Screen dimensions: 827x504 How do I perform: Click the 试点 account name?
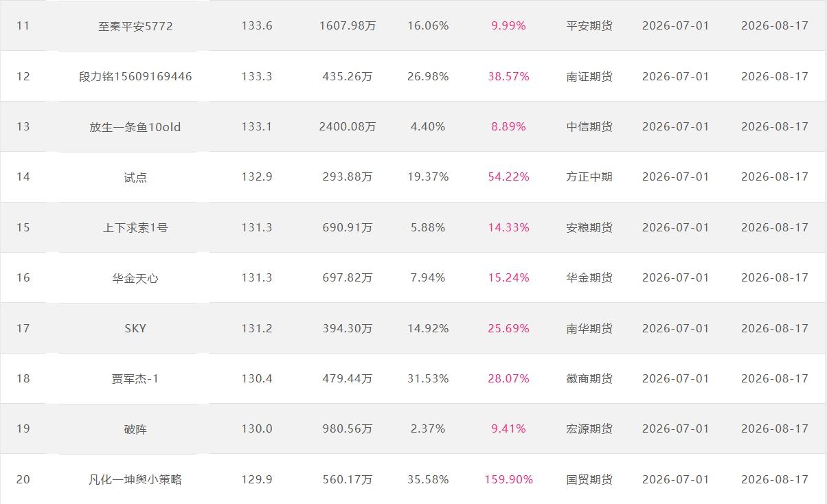(135, 177)
